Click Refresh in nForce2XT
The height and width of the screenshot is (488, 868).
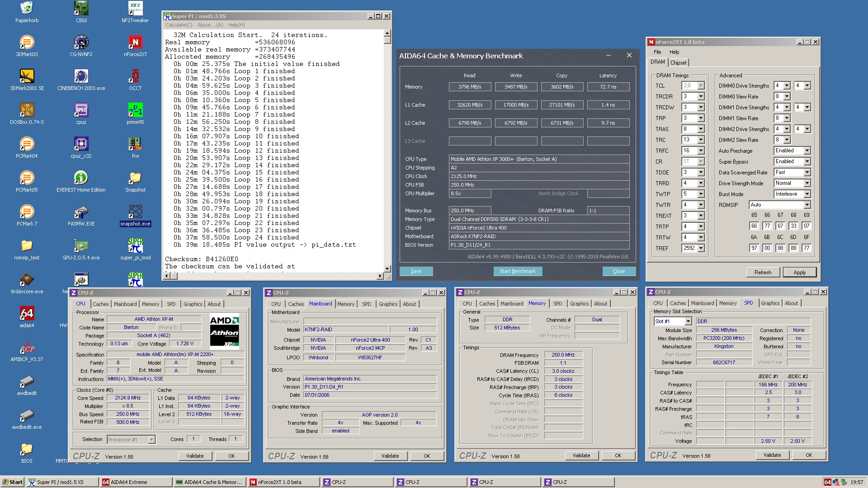[763, 272]
